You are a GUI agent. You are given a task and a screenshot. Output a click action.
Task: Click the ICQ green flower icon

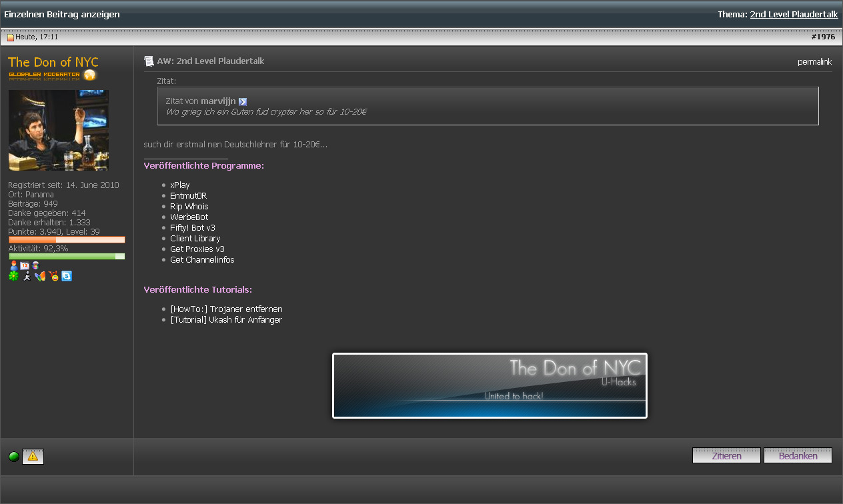pyautogui.click(x=13, y=276)
